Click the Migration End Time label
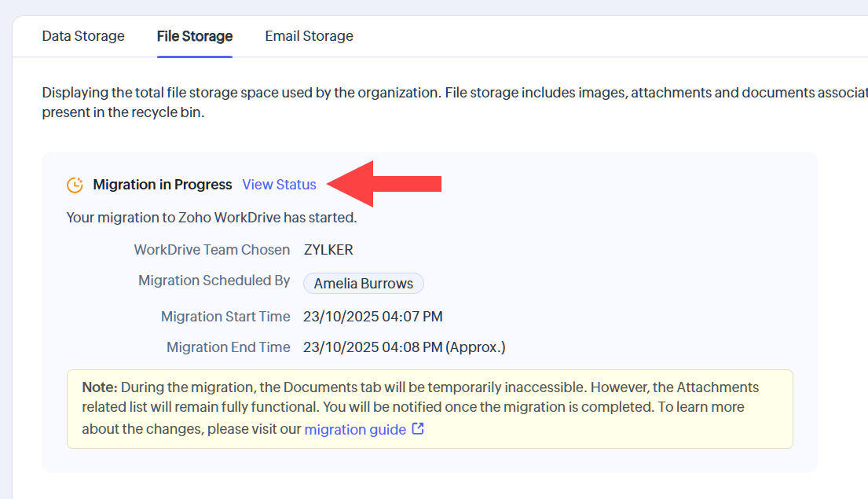Viewport: 868px width, 499px height. tap(229, 347)
